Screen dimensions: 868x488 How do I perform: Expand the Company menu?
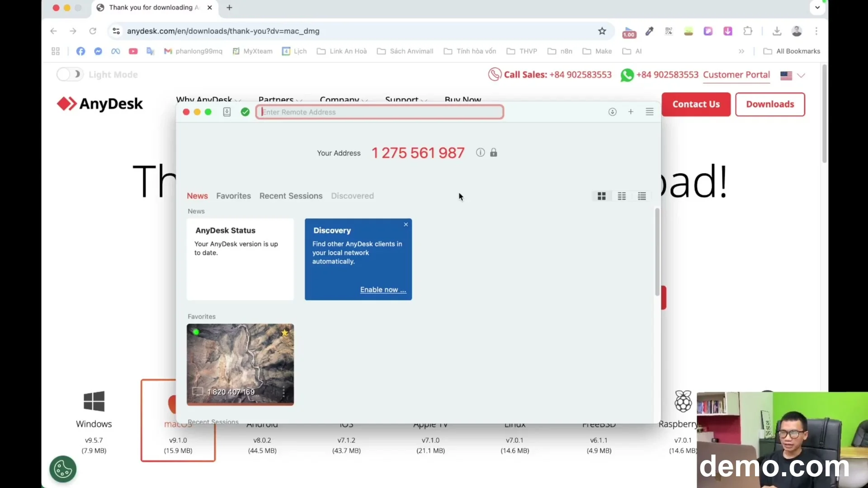(344, 99)
